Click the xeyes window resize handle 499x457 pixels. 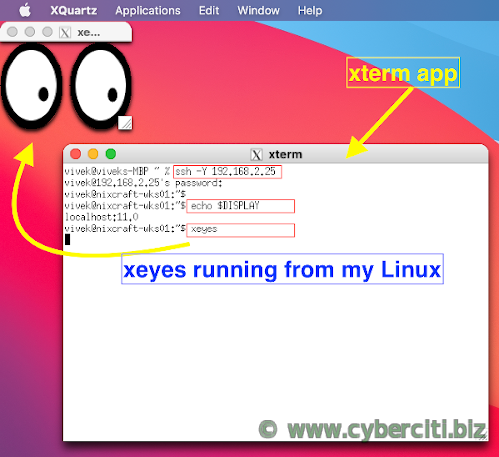125,123
